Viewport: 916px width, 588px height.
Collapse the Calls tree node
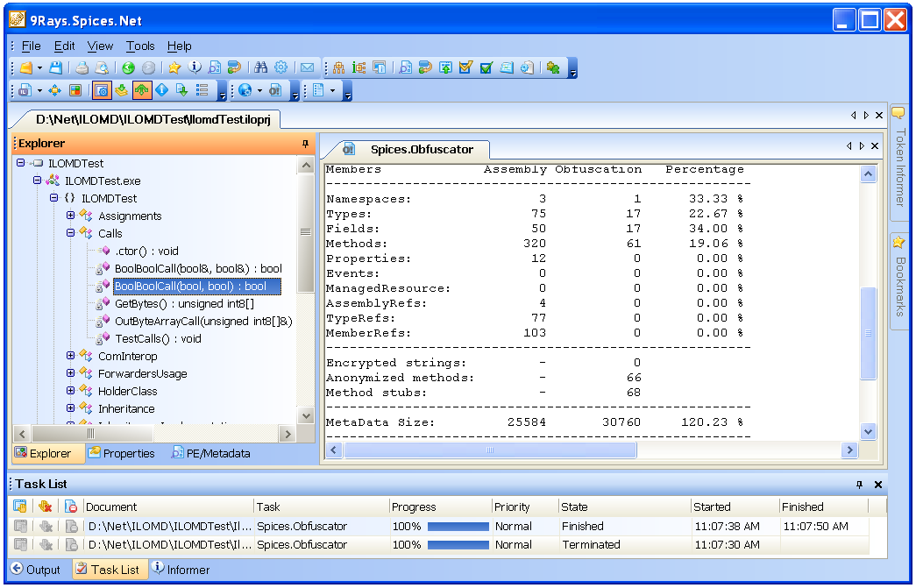71,233
